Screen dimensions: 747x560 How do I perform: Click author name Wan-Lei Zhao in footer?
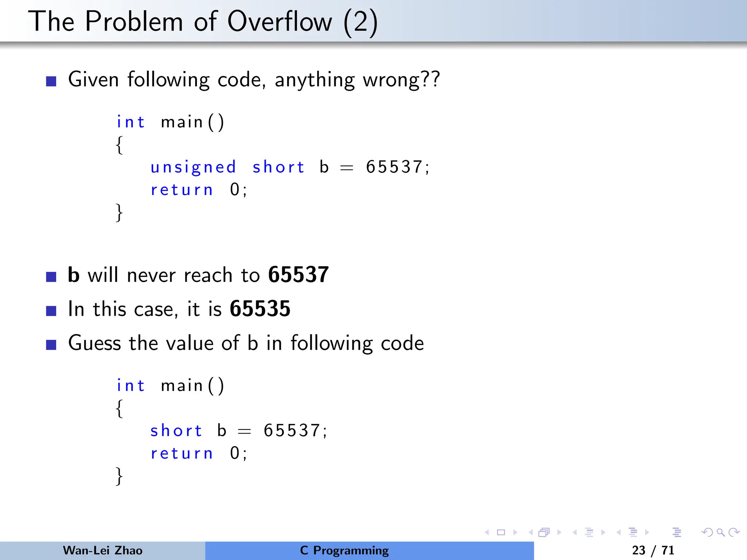pos(102,550)
